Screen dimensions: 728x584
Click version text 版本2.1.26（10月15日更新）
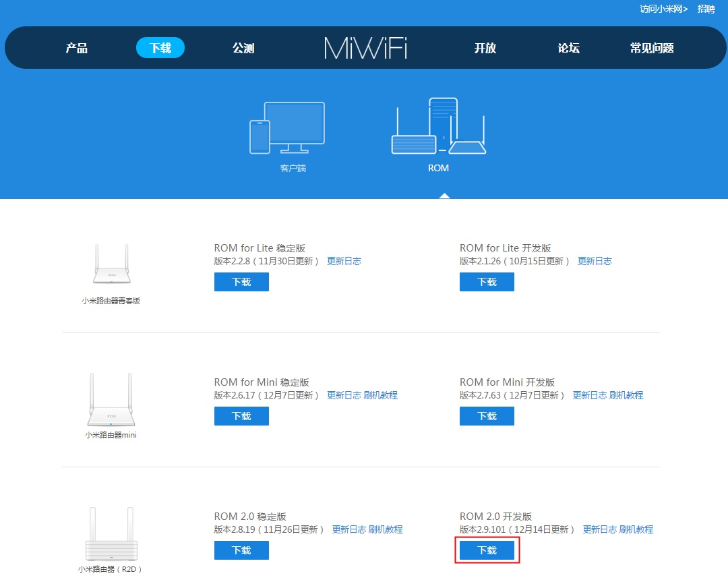pos(515,261)
